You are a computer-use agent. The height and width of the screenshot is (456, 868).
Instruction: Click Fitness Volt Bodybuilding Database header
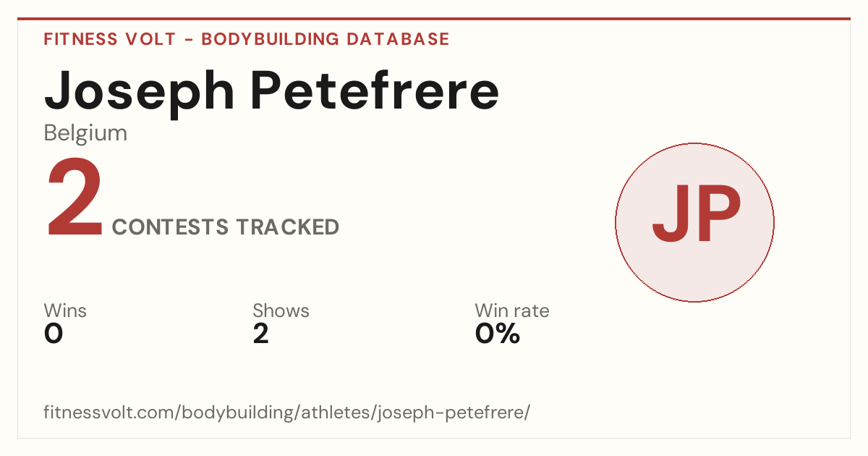(x=247, y=39)
